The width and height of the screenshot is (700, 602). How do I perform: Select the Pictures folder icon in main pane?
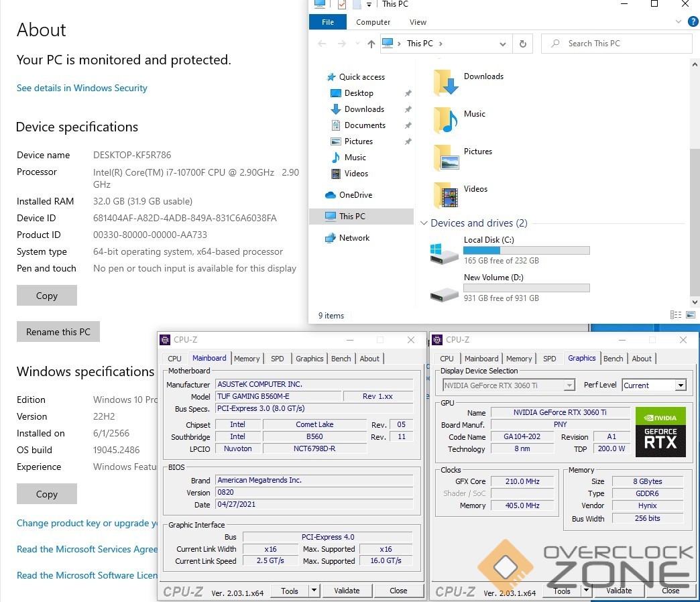coord(446,158)
